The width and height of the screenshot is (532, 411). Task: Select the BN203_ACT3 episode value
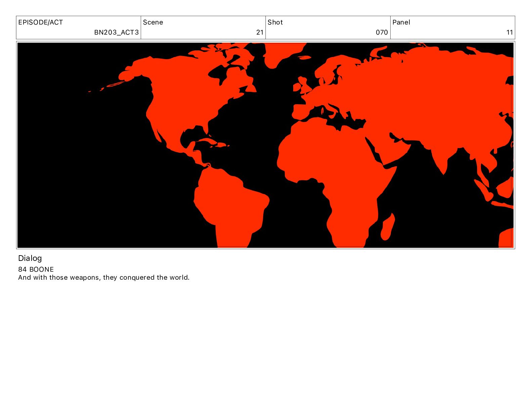(116, 33)
